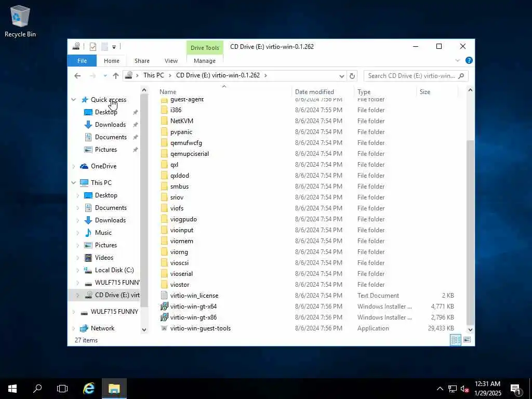Collapse the This PC tree node
The image size is (532, 399).
coord(74,182)
